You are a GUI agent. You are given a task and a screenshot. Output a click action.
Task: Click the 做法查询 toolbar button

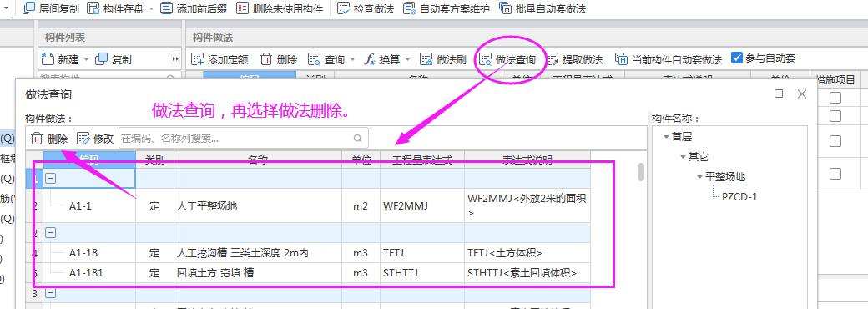(507, 59)
